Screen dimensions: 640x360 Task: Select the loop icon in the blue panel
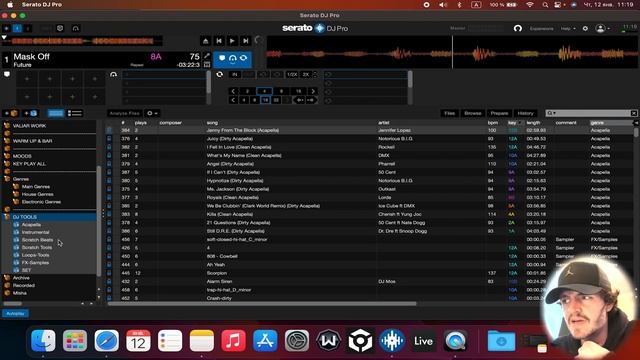(243, 58)
